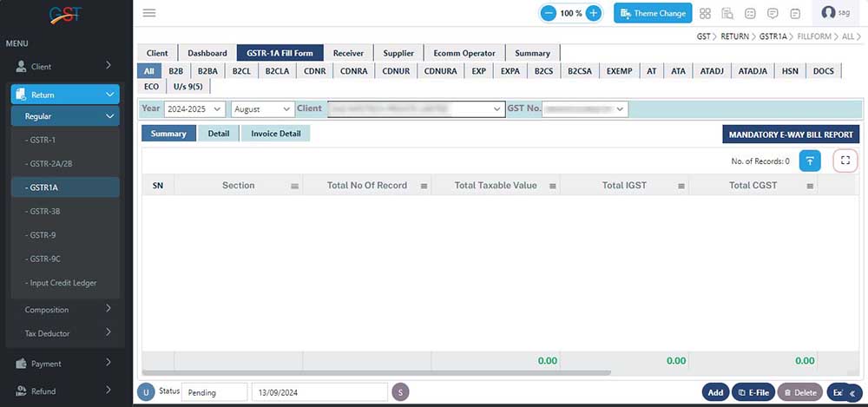Open the four-squares grid icon in header
Viewport: 868px width, 407px height.
[x=705, y=13]
